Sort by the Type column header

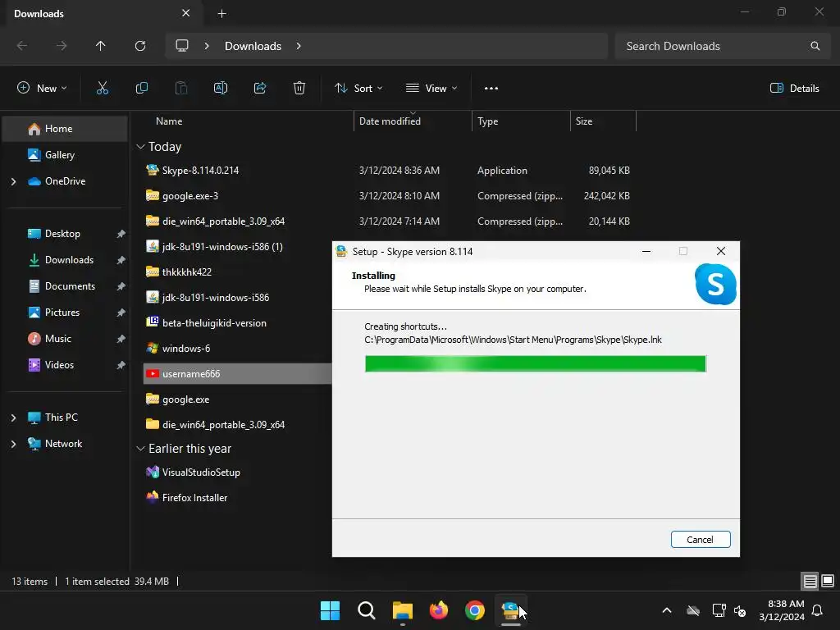tap(487, 121)
